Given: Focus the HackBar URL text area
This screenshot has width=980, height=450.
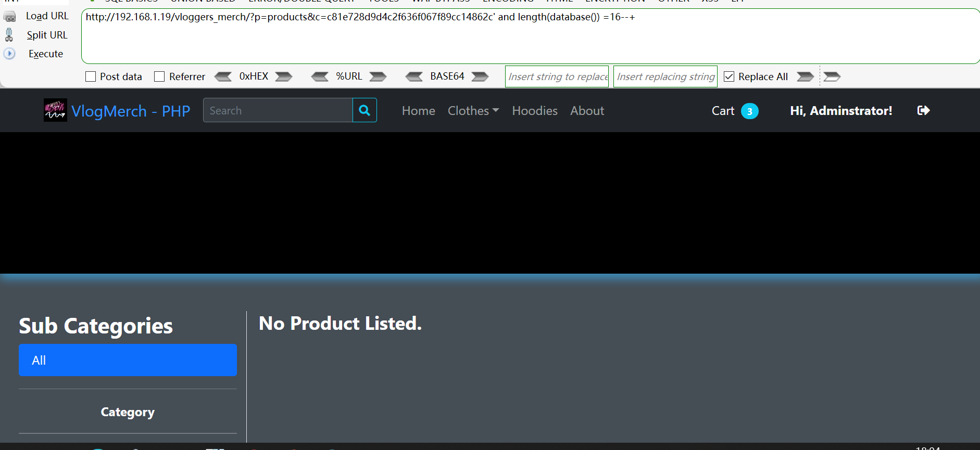Looking at the screenshot, I should [x=530, y=36].
